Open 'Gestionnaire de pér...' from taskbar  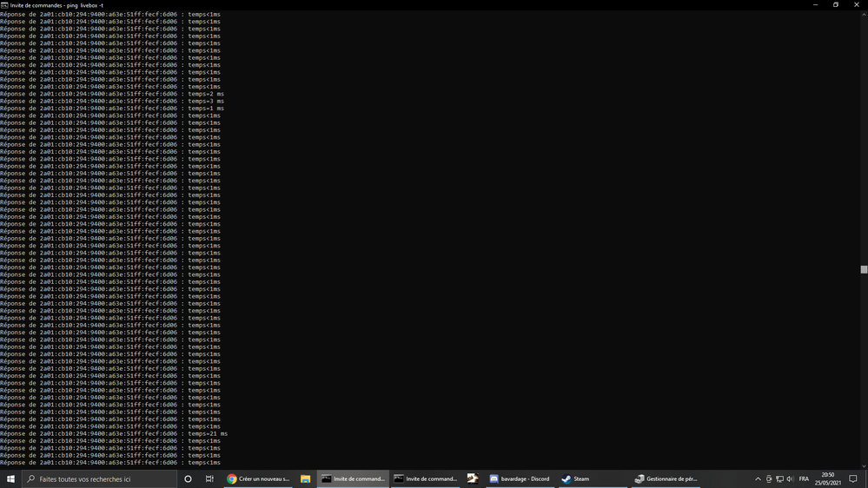click(x=666, y=478)
